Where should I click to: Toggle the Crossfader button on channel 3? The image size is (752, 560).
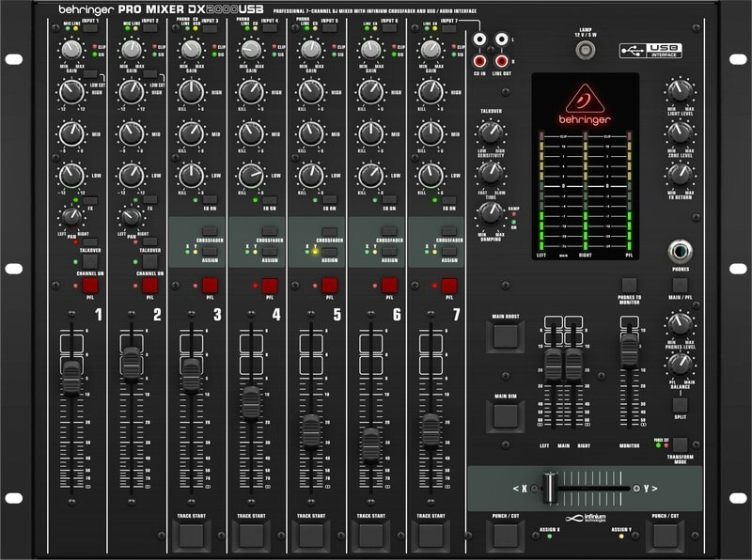click(x=210, y=231)
